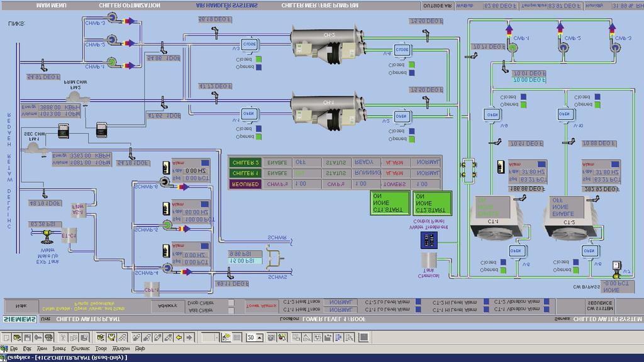
Task: Select the CWP-2 condenser water pump
Action: pos(563,47)
